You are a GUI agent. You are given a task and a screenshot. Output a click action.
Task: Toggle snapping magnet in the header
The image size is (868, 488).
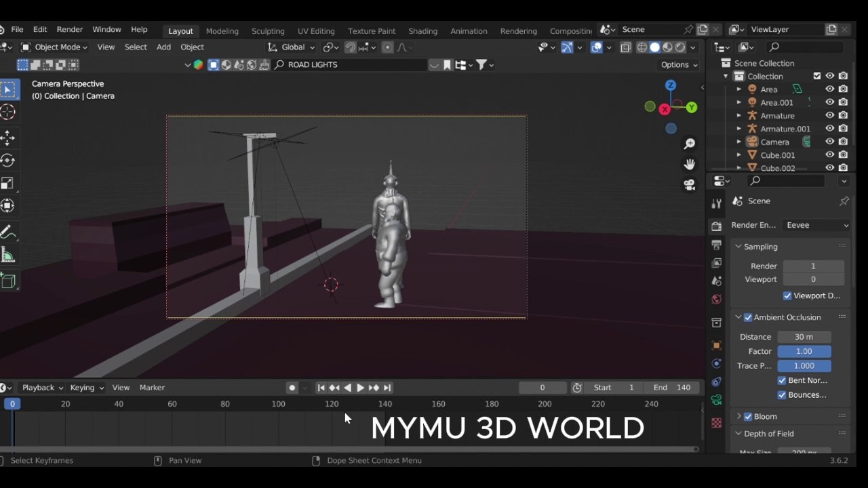(x=350, y=47)
